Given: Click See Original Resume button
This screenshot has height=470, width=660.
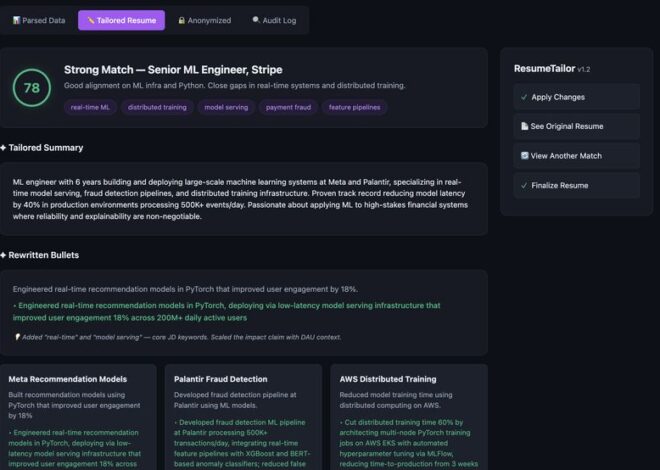Looking at the screenshot, I should (x=576, y=126).
